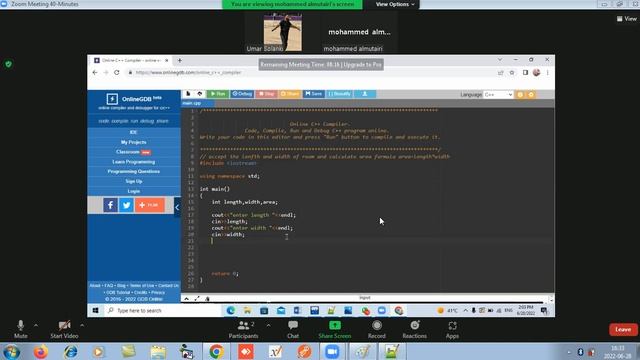Open Zoom app from taskbar
Screen dimensions: 640x360
[x=332, y=351]
